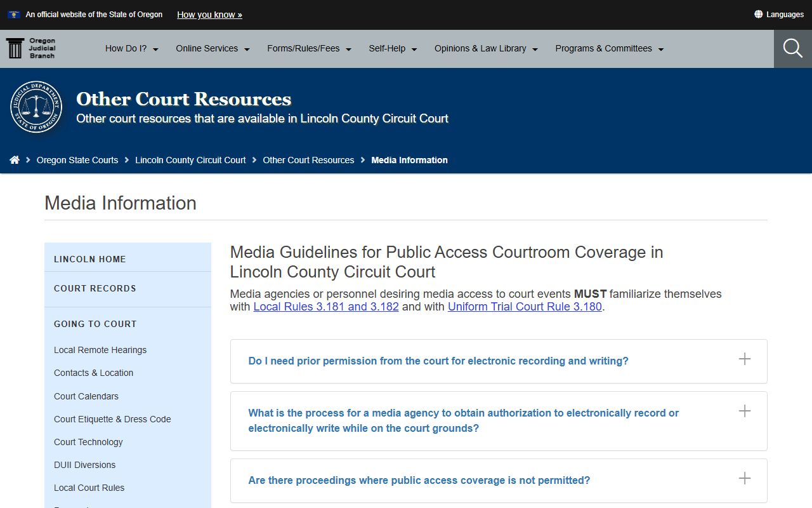Expand the media agency authorization question plus icon
This screenshot has width=812, height=508.
click(745, 411)
